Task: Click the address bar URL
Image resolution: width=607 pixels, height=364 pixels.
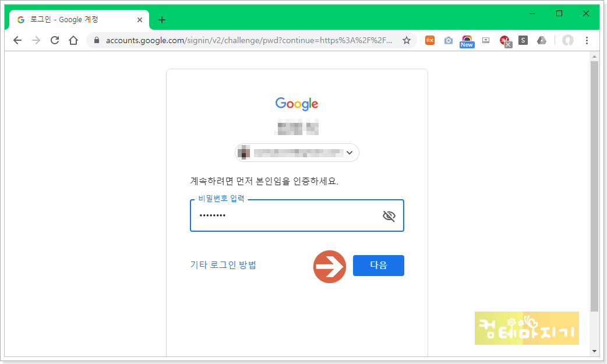Action: [x=249, y=40]
